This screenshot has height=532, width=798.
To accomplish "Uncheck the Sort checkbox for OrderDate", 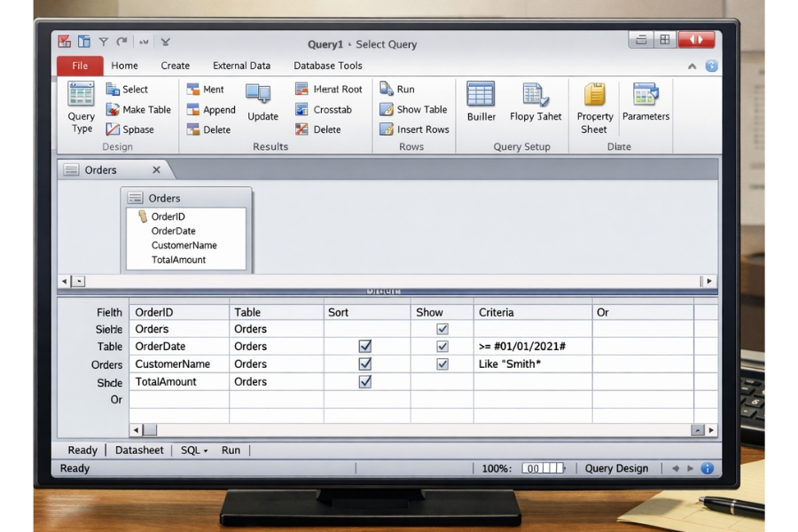I will (x=364, y=347).
